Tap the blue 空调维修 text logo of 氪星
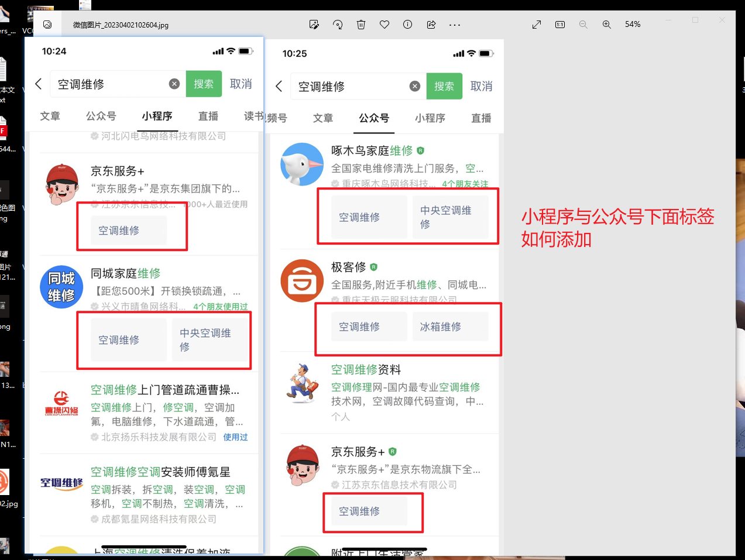 pos(61,483)
